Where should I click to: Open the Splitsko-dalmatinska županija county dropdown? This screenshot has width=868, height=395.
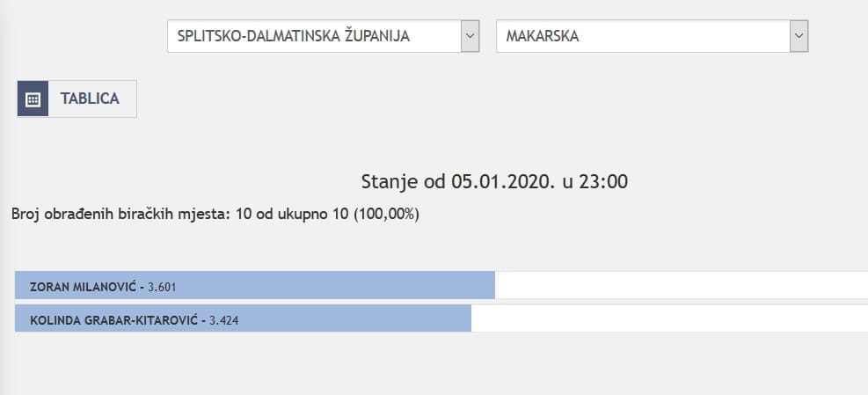pyautogui.click(x=314, y=36)
